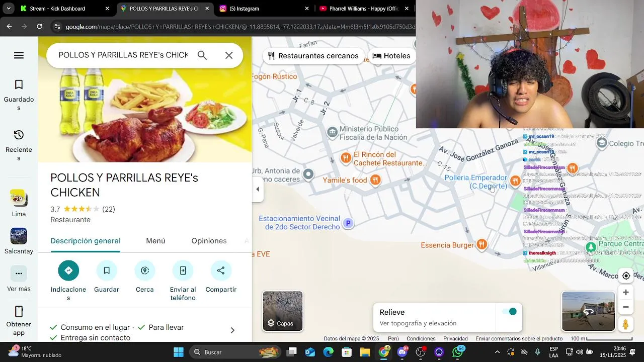Click El Rincón del Cachete restaurant marker

point(346,158)
